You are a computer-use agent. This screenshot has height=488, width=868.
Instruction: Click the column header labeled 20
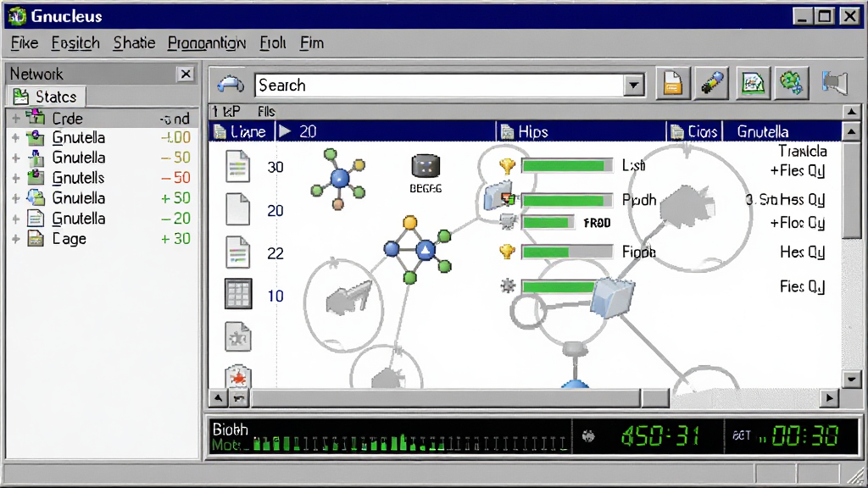click(x=386, y=131)
